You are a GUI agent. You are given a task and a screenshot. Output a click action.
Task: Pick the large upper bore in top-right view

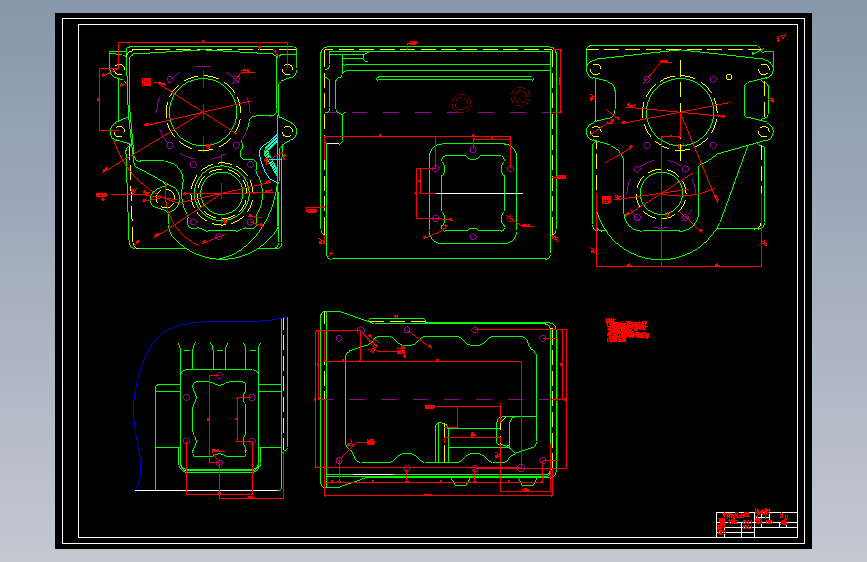point(680,112)
